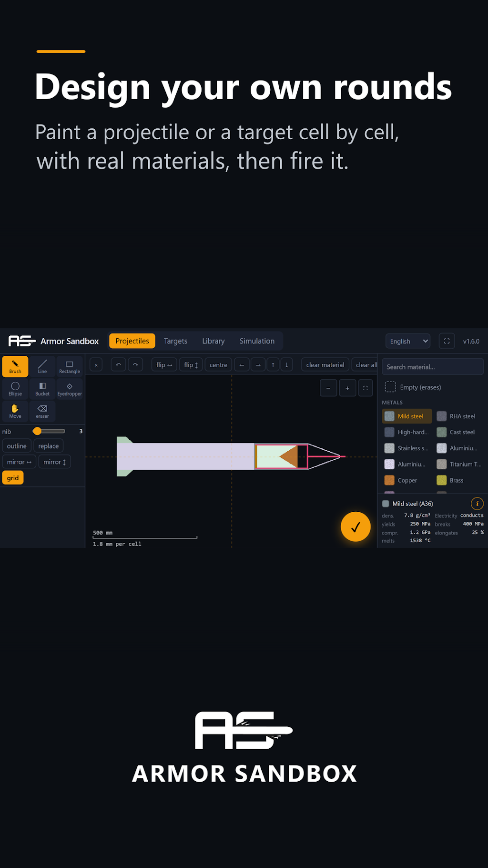
Task: Toggle horizontal mirror mode
Action: [x=19, y=462]
